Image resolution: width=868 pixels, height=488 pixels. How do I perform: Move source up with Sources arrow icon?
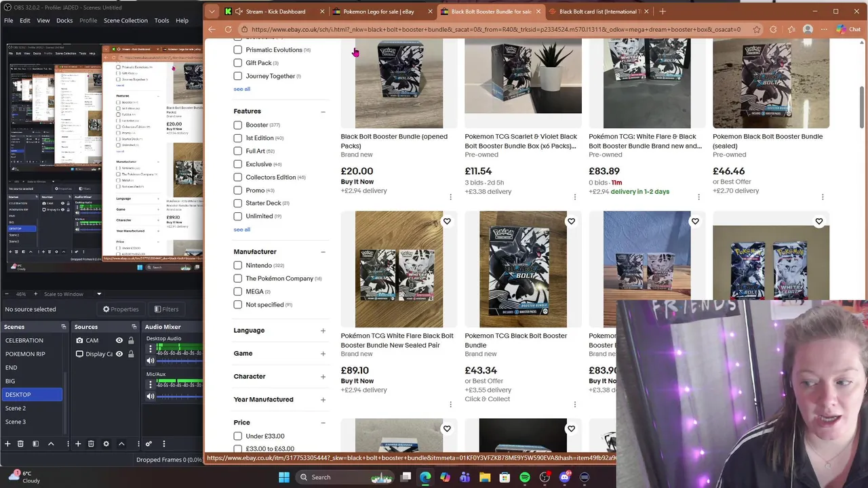(x=121, y=444)
